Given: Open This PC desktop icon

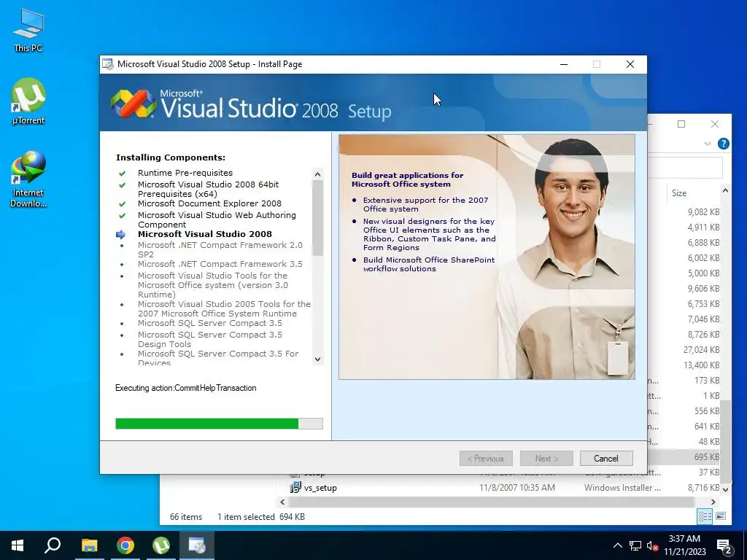Looking at the screenshot, I should (x=28, y=30).
